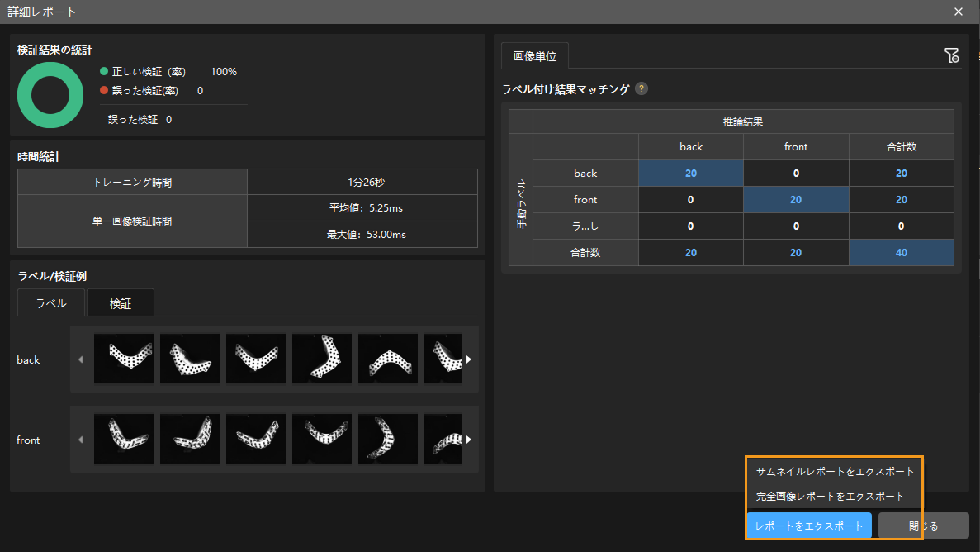980x552 pixels.
Task: Open the third back thumbnail image
Action: [256, 359]
